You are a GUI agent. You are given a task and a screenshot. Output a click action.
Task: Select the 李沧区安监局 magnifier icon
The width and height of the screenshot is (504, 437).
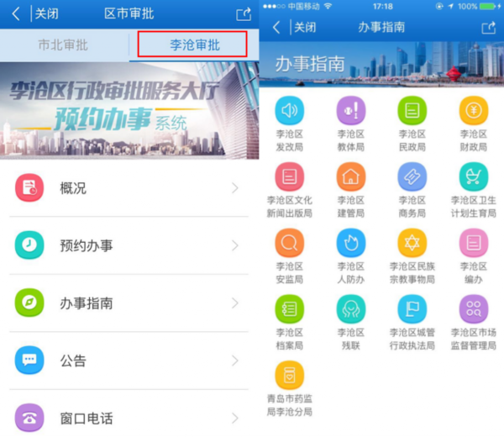[x=289, y=243]
